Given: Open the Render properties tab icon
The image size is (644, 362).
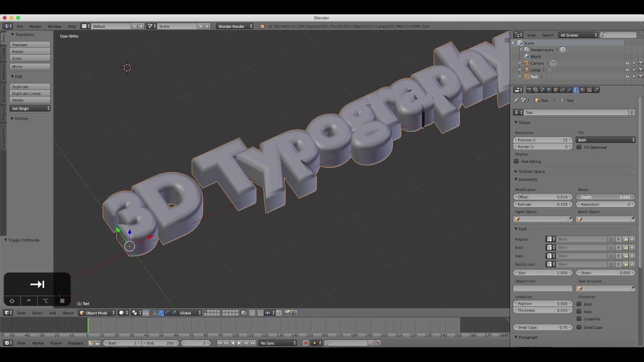Looking at the screenshot, I should pyautogui.click(x=529, y=90).
